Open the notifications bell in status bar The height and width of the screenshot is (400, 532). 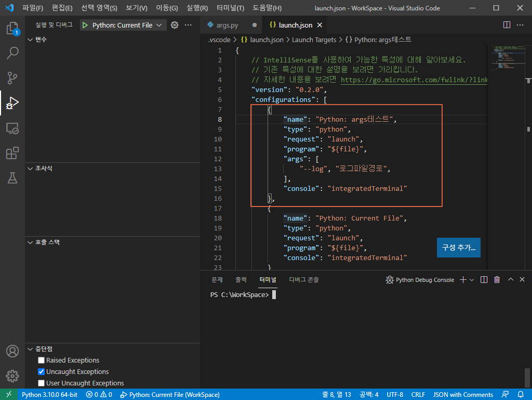click(521, 394)
